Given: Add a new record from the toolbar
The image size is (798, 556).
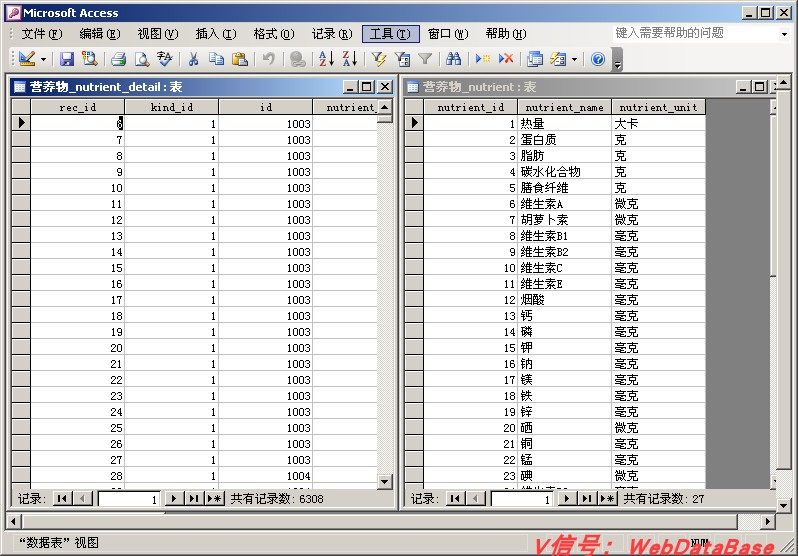Looking at the screenshot, I should (482, 59).
